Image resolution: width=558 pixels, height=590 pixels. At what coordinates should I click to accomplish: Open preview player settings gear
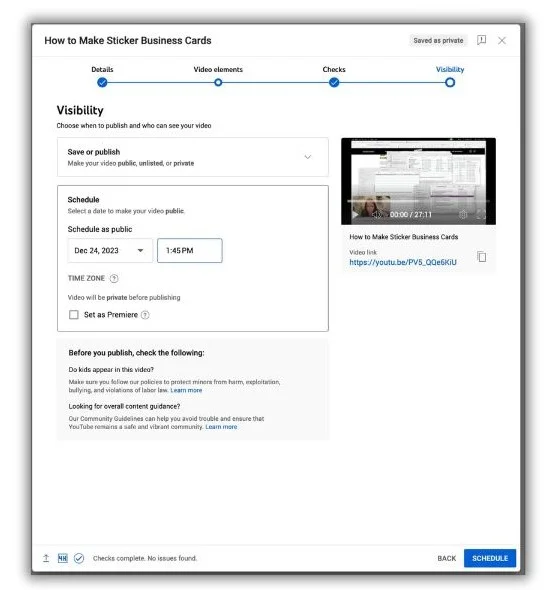(463, 214)
